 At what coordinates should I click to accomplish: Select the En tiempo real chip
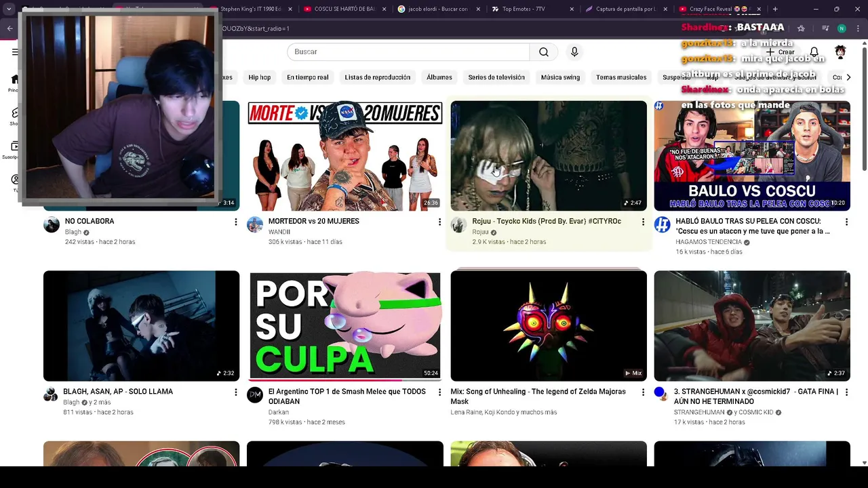pyautogui.click(x=307, y=77)
